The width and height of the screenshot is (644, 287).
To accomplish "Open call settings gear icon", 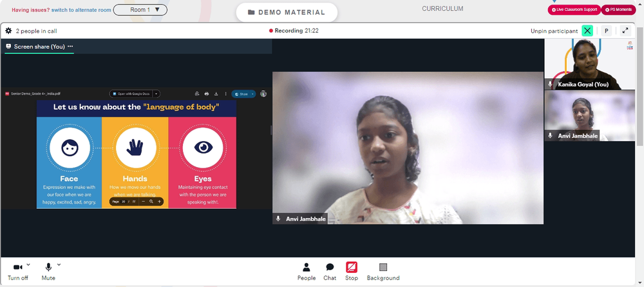I will pyautogui.click(x=8, y=31).
